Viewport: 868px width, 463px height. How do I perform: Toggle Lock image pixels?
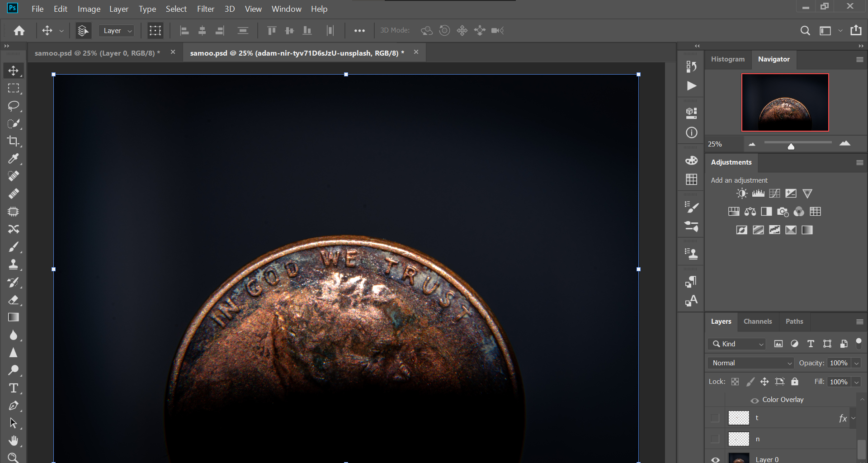(750, 382)
